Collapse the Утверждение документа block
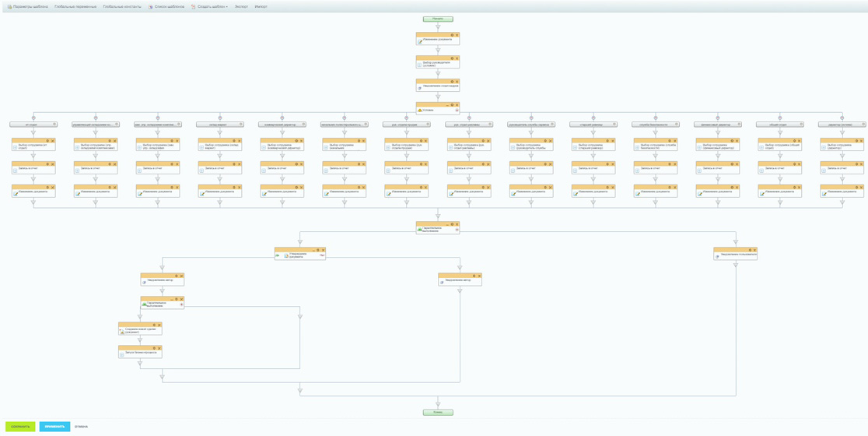Viewport: 868px width, 436px height. pos(313,251)
